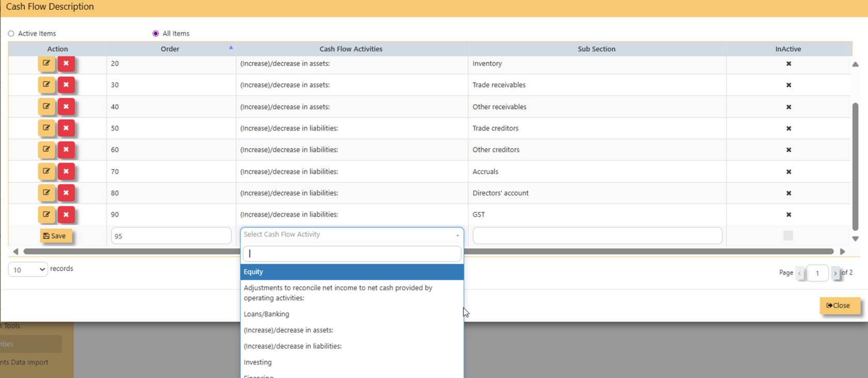This screenshot has width=868, height=378.
Task: Choose Loans/Banking from the dropdown list
Action: (267, 314)
